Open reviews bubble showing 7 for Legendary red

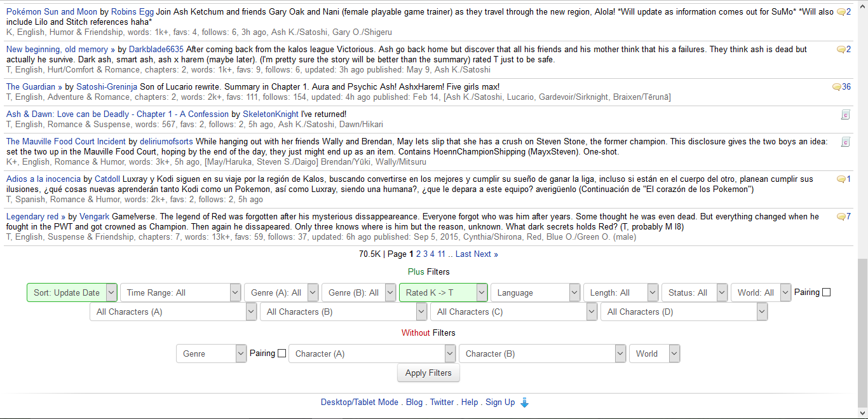844,217
